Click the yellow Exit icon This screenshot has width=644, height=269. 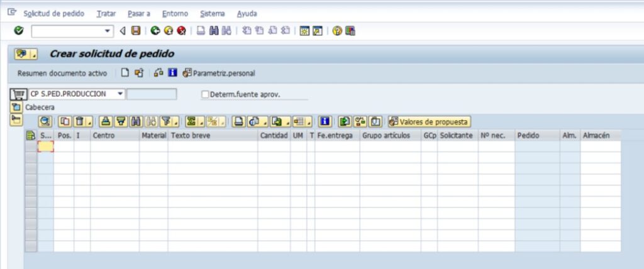(169, 31)
